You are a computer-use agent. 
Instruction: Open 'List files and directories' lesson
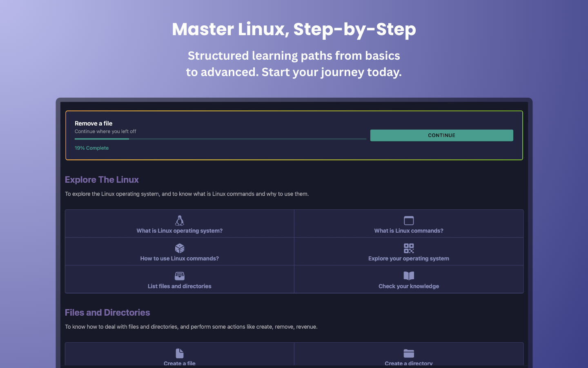(180, 279)
